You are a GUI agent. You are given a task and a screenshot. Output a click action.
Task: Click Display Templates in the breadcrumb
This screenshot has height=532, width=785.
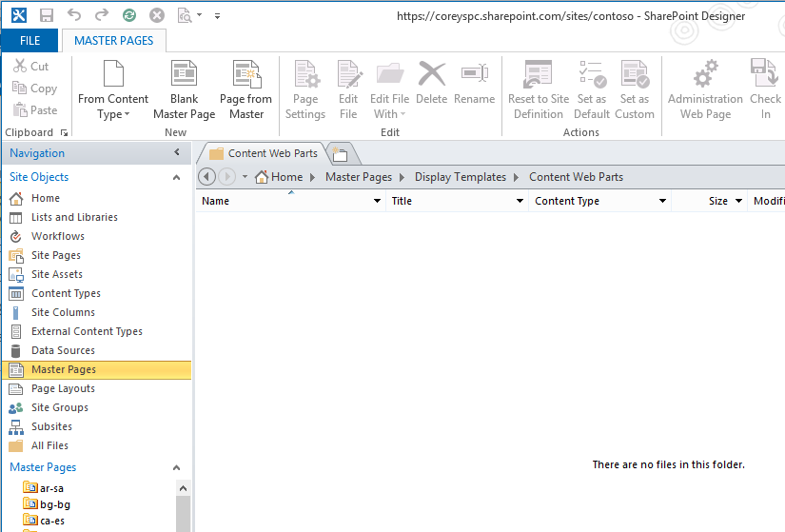pos(461,177)
